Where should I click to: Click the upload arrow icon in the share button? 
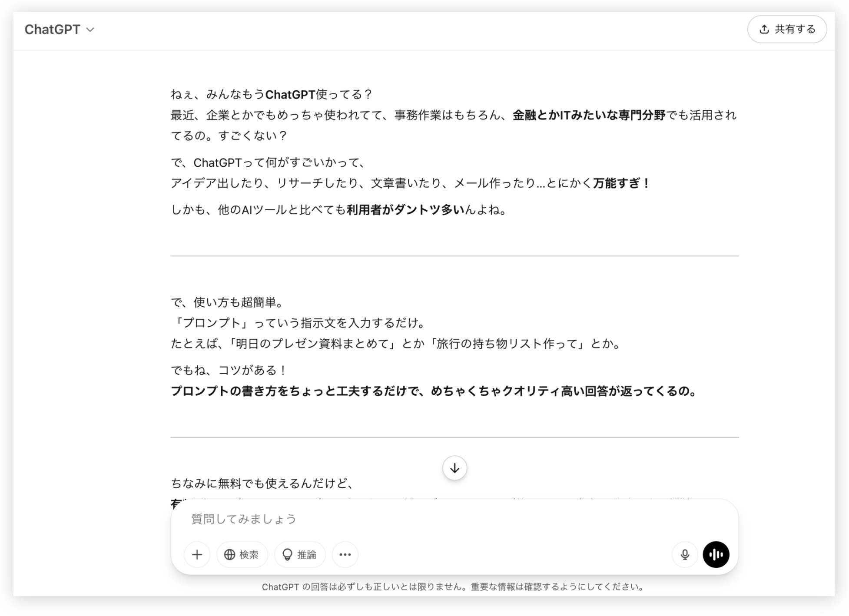click(x=764, y=29)
